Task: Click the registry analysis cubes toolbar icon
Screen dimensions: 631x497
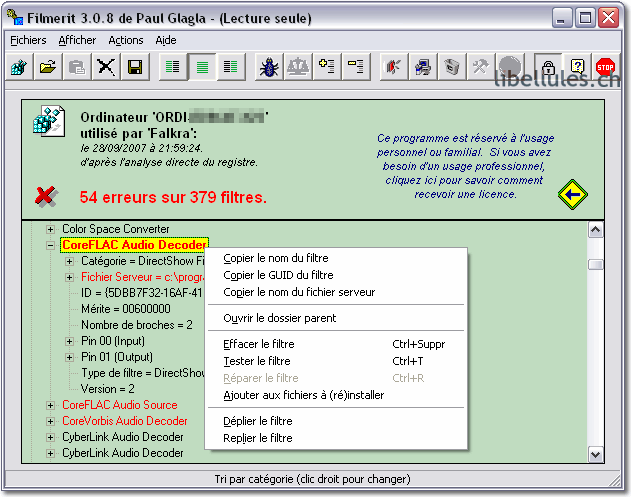Action: click(19, 67)
